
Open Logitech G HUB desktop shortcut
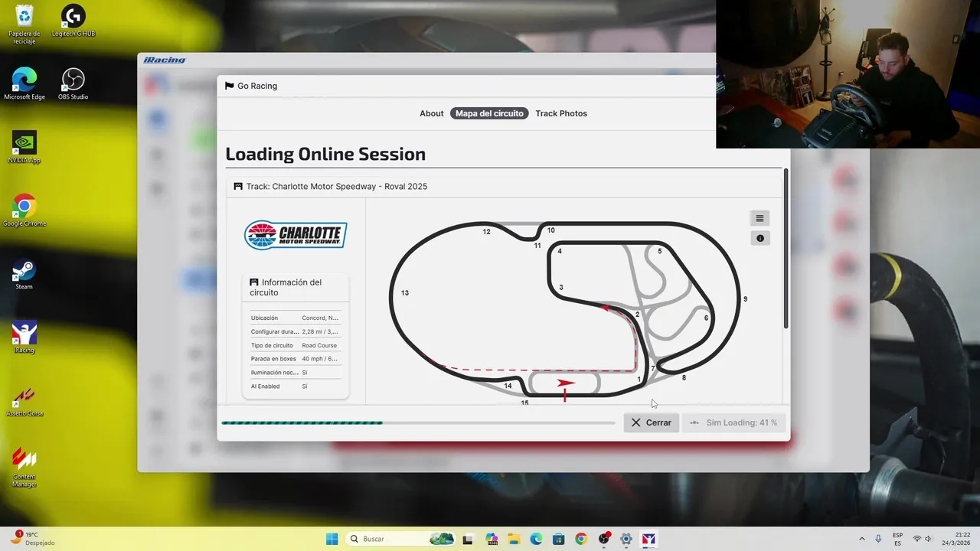point(73,21)
